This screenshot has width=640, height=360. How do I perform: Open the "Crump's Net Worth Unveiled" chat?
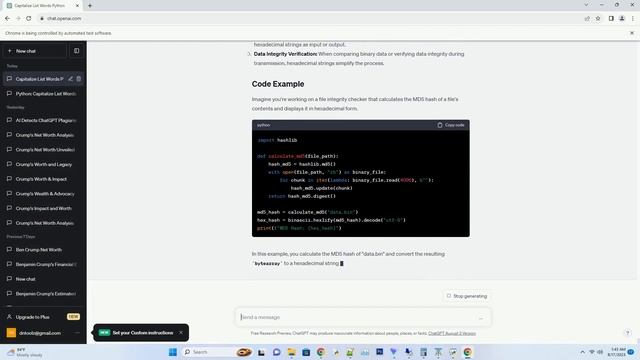pos(43,150)
